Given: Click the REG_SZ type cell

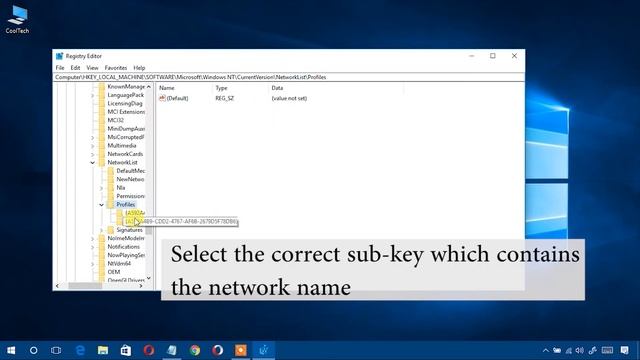Looking at the screenshot, I should (224, 98).
